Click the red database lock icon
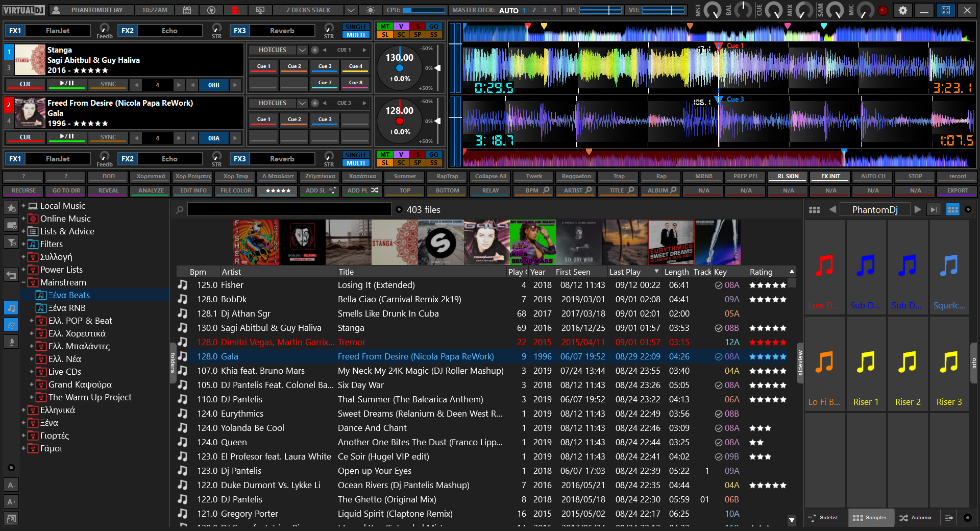The height and width of the screenshot is (531, 980). pos(235,10)
